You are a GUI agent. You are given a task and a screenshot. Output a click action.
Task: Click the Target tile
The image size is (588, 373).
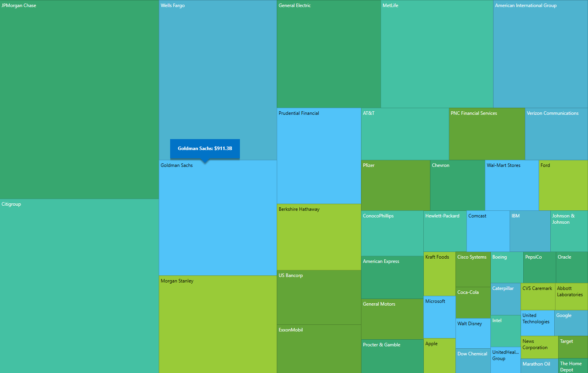(573, 347)
